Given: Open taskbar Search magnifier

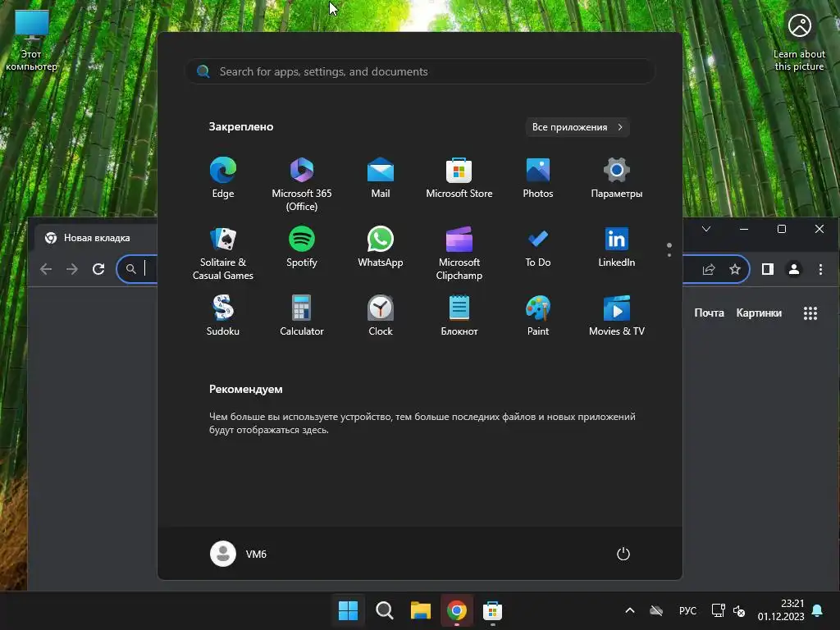Looking at the screenshot, I should pos(384,610).
